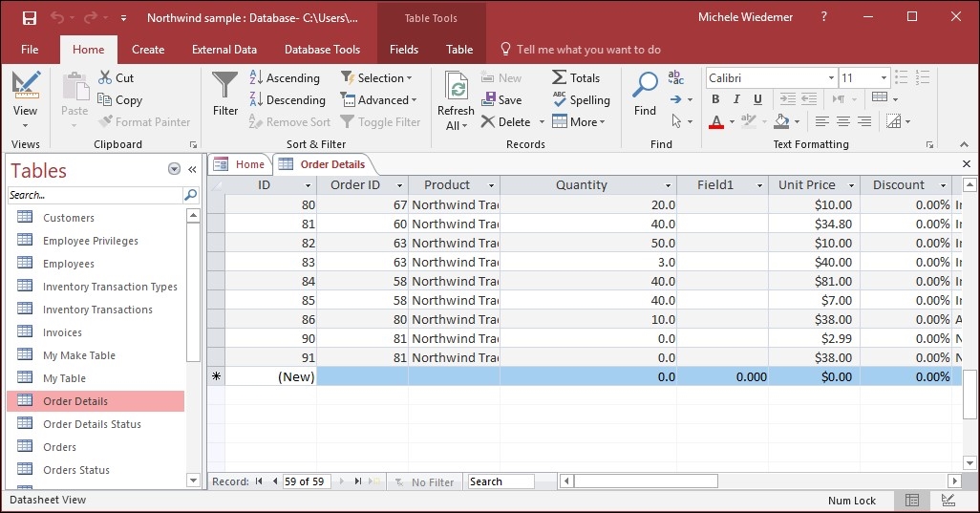Click the Filter funnel icon
The width and height of the screenshot is (980, 513).
pyautogui.click(x=225, y=86)
